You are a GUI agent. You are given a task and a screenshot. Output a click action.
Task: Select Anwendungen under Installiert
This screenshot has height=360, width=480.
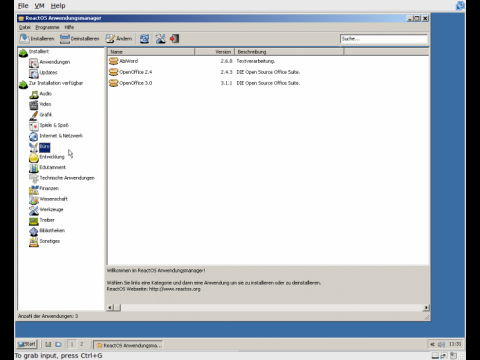55,62
